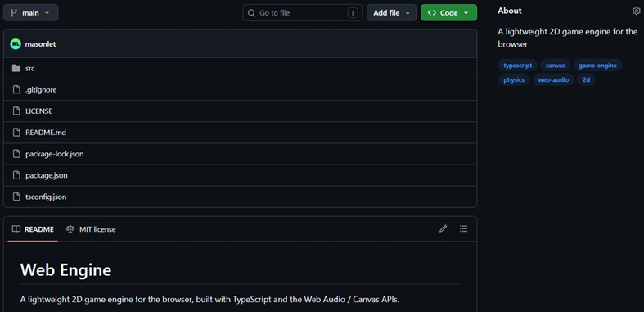Click the src folder icon
The width and height of the screenshot is (644, 312).
[16, 68]
